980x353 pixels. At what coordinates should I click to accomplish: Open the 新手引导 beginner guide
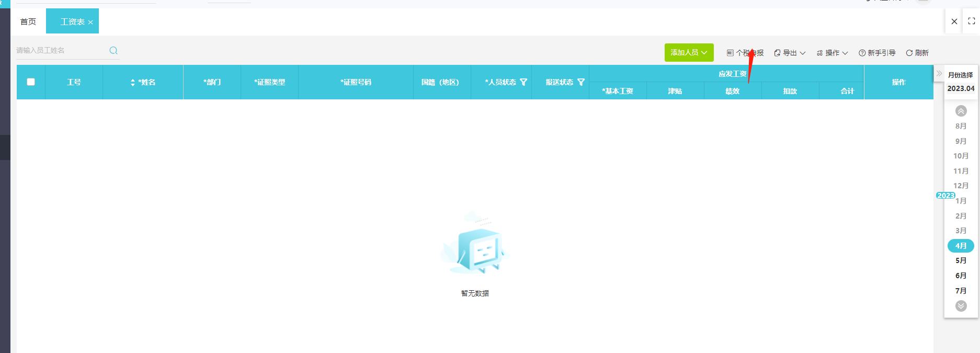[x=877, y=53]
